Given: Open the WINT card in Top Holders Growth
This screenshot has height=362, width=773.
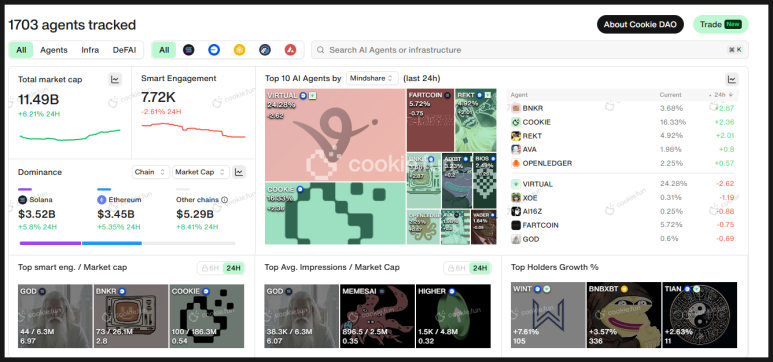Looking at the screenshot, I should pos(548,315).
